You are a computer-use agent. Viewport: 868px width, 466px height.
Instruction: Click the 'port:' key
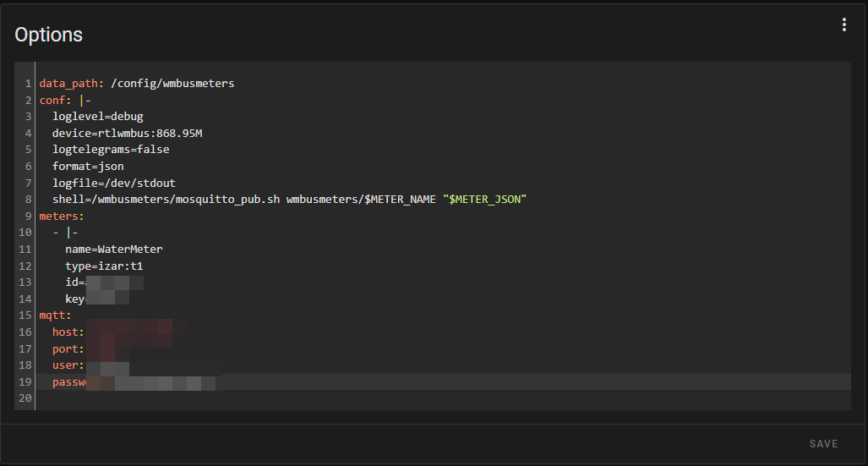pyautogui.click(x=68, y=348)
